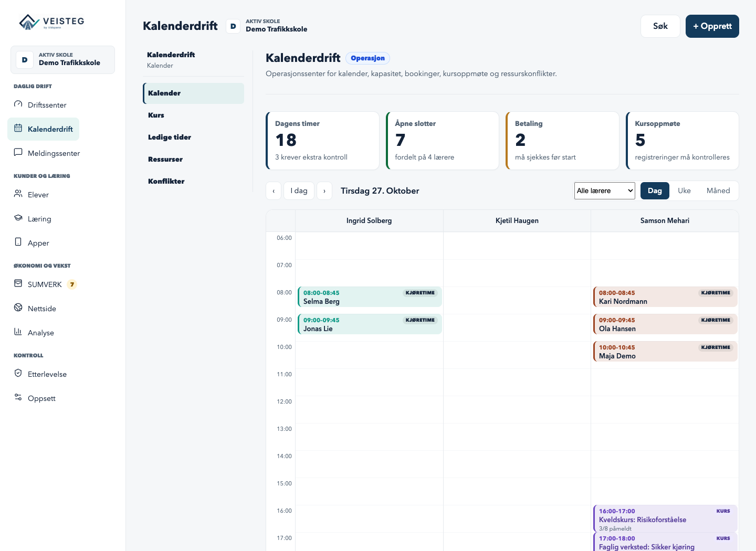756x551 pixels.
Task: Open Ola Hansen 09:00 driving lesson
Action: pyautogui.click(x=665, y=324)
